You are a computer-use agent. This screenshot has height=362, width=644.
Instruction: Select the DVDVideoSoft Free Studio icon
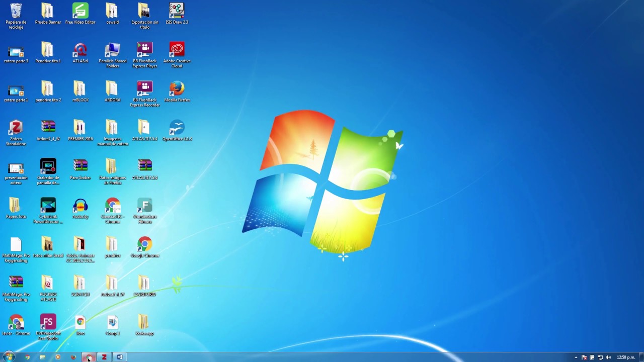point(48,328)
